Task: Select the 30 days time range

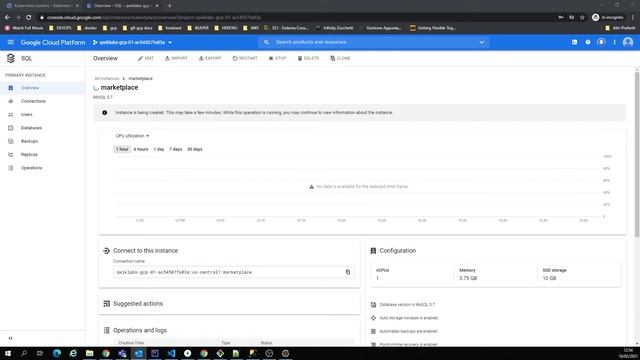Action: 195,149
